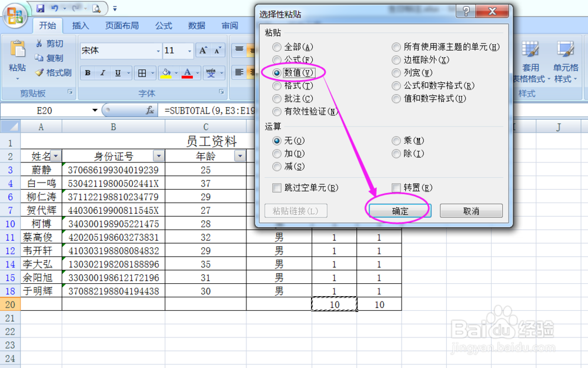Apply bold with the B icon
This screenshot has height=368, width=588.
88,73
